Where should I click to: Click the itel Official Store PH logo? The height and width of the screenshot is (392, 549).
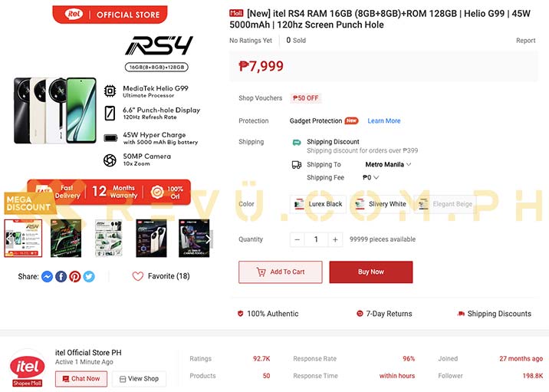28,367
